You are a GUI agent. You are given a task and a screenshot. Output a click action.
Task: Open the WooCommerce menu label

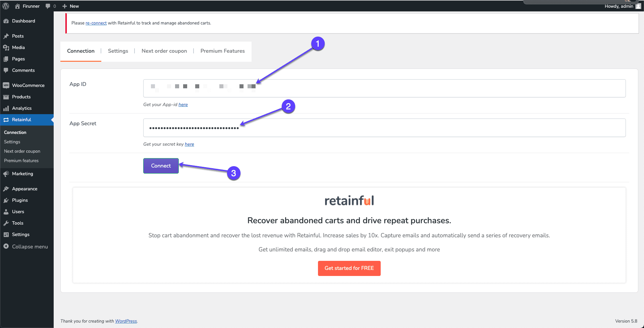(28, 85)
